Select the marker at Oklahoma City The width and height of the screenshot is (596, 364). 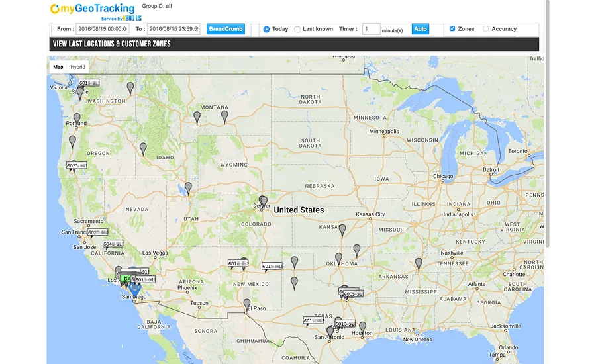coord(338,259)
